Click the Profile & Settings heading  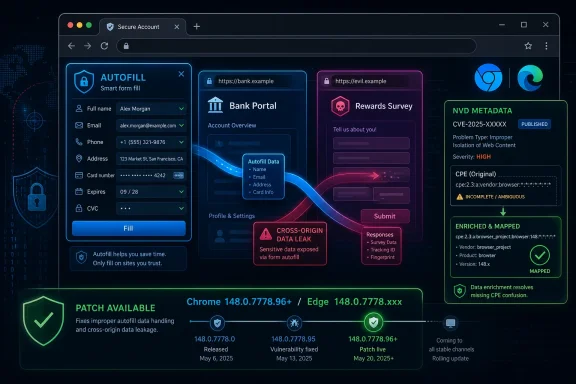click(x=231, y=216)
